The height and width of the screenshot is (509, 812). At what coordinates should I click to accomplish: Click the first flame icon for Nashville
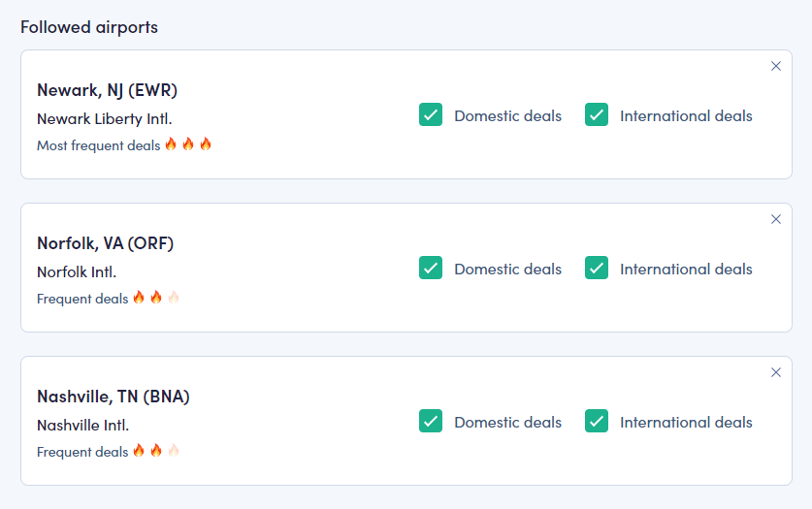pos(139,451)
